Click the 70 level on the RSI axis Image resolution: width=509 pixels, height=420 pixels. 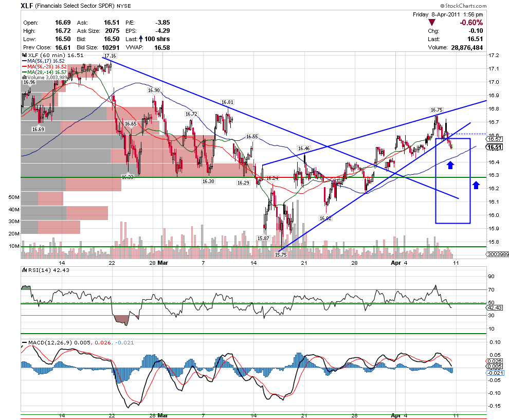[x=492, y=289]
